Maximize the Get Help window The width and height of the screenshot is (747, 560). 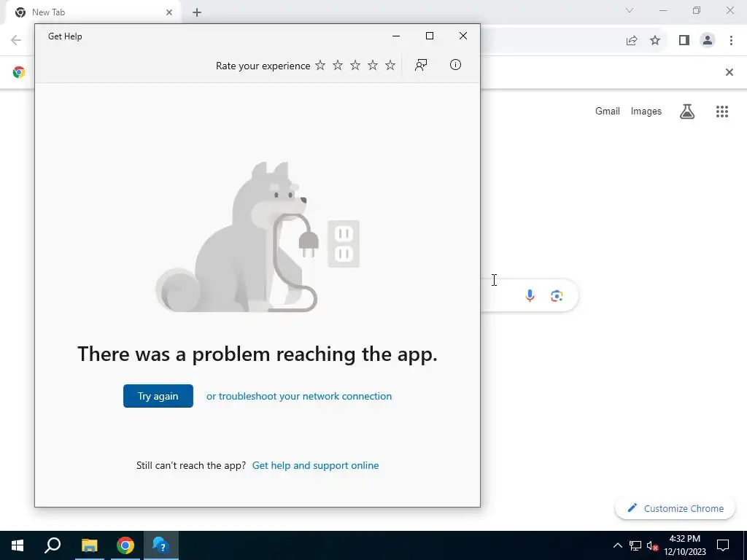tap(429, 36)
